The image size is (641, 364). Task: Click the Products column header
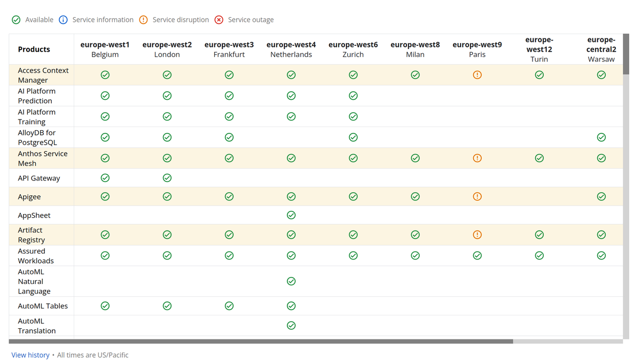34,49
